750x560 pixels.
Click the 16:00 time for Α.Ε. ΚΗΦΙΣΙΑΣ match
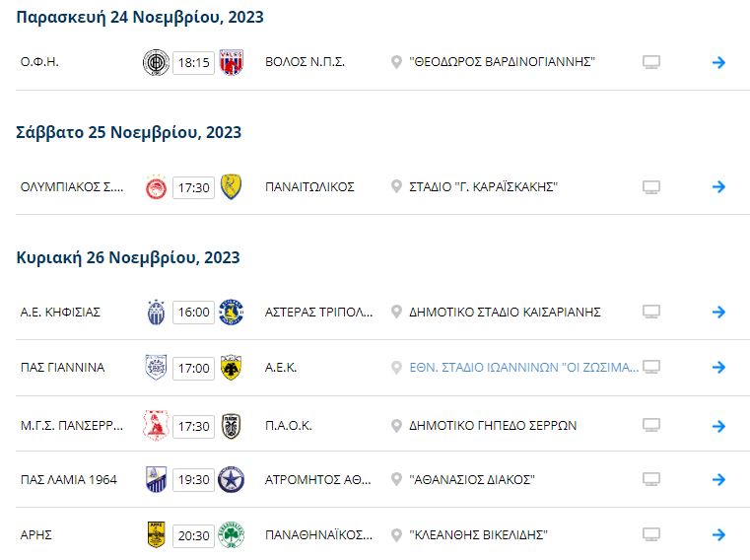[x=193, y=313]
